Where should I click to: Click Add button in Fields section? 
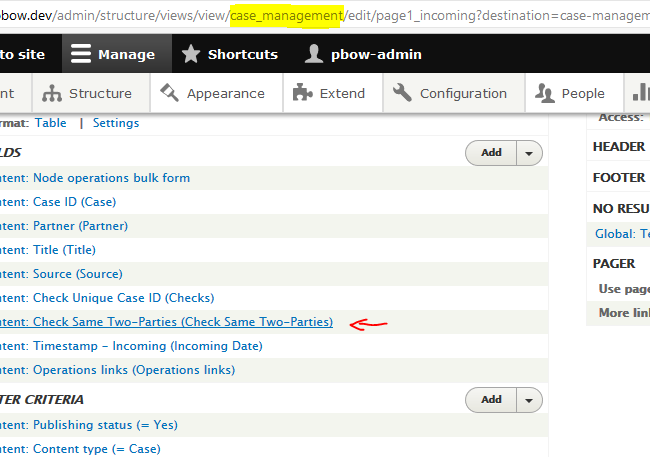coord(491,153)
